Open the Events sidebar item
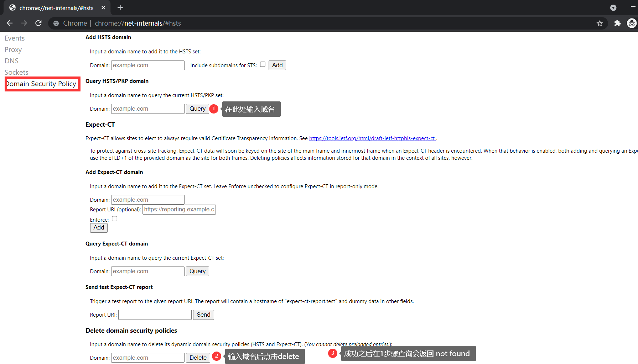Screen dimensions: 638x364 [15, 38]
